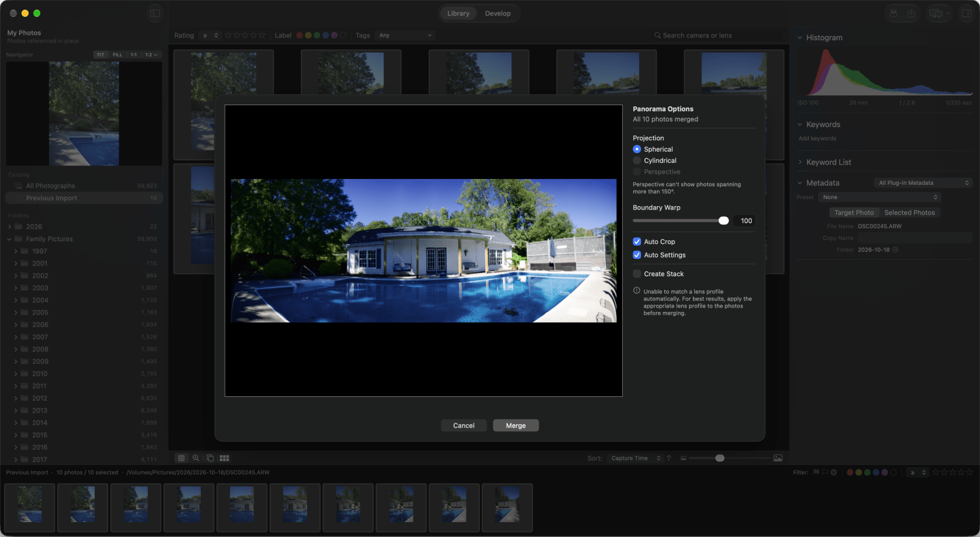Switch the Metadata panel to Selected Photos

pyautogui.click(x=909, y=213)
